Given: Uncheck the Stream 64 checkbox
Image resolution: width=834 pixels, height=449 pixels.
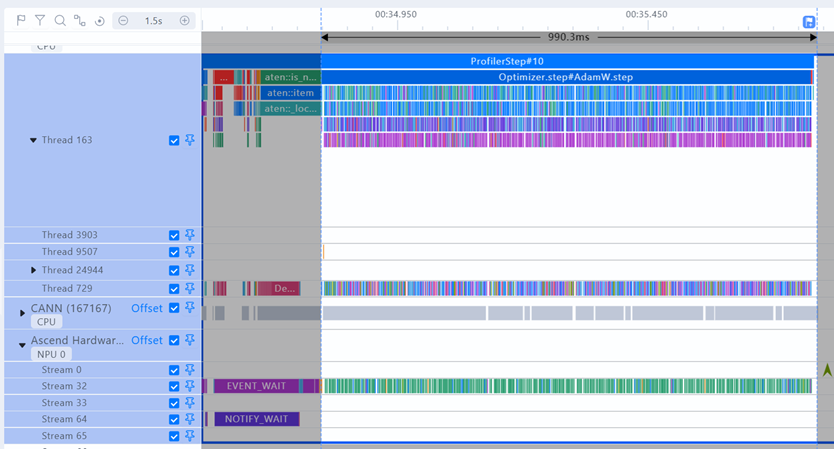Looking at the screenshot, I should coord(174,419).
